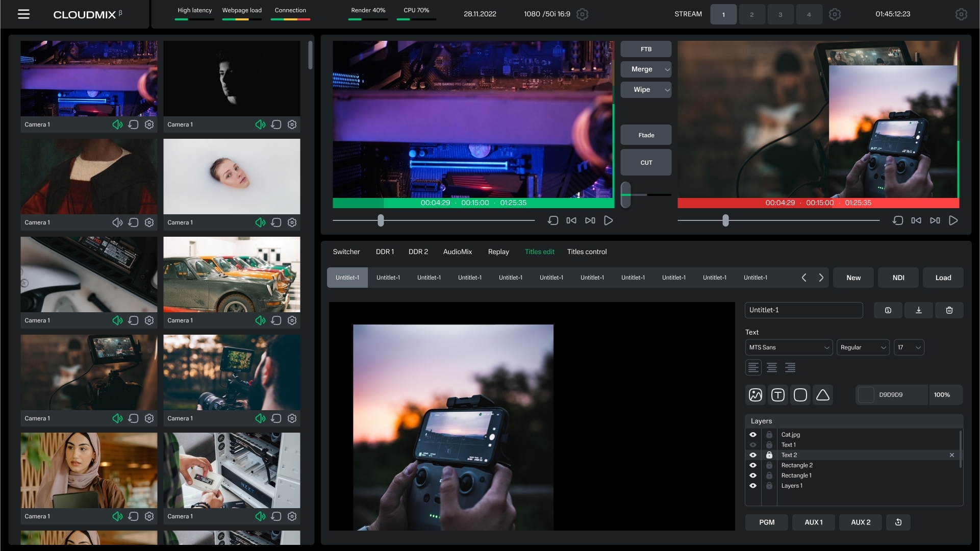Click the D9D9D9 color swatch
The height and width of the screenshot is (551, 980).
[866, 395]
